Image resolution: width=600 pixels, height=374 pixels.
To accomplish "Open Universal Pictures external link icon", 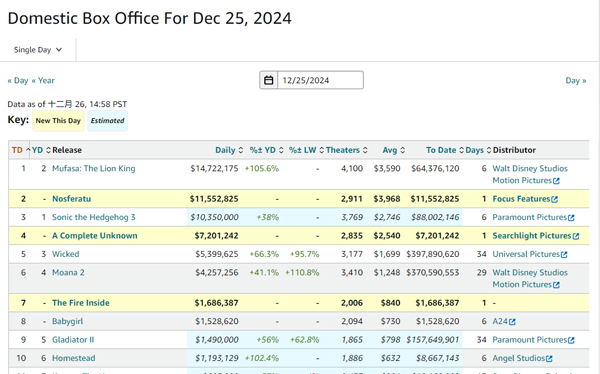I will click(x=564, y=255).
